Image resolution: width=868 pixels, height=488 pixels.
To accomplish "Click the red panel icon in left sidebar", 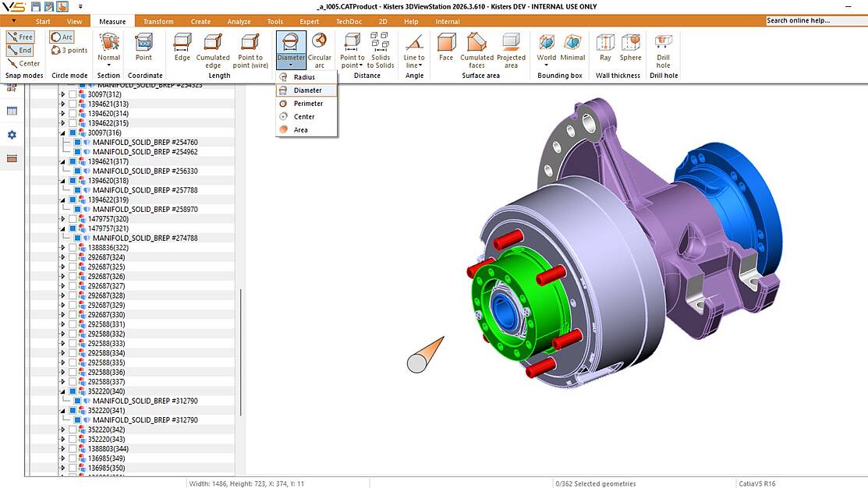I will coord(12,159).
